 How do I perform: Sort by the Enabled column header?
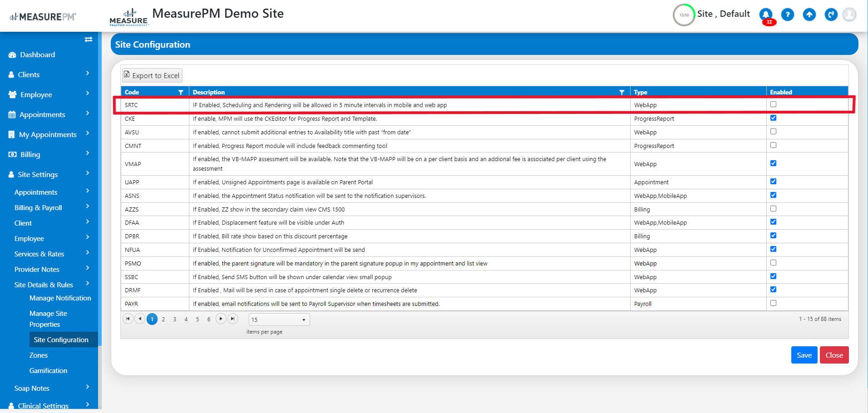(x=781, y=92)
